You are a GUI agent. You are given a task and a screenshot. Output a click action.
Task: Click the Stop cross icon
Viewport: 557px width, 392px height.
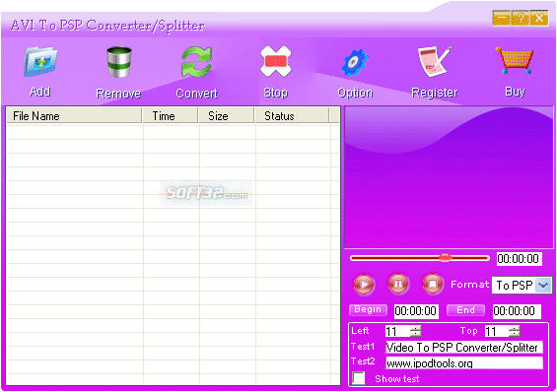pos(276,61)
